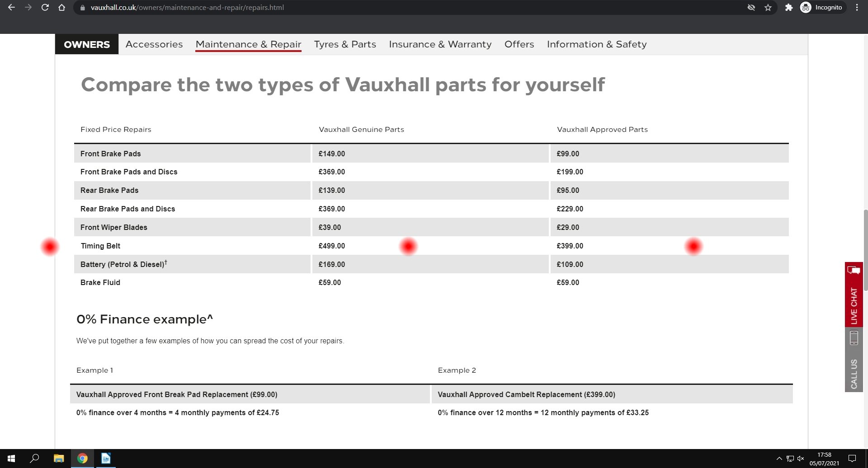Image resolution: width=868 pixels, height=468 pixels.
Task: Click 'Vauxhall Approved Cambelt Replacement (£399.00)'
Action: 526,394
